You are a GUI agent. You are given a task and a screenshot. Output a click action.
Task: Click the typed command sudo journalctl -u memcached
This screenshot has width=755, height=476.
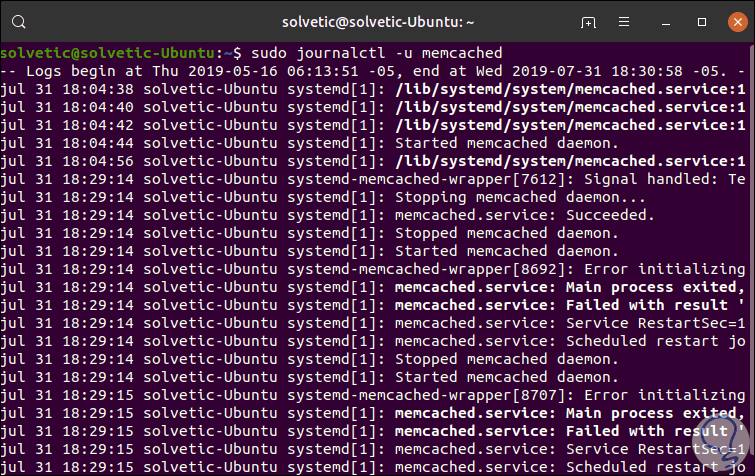(375, 52)
